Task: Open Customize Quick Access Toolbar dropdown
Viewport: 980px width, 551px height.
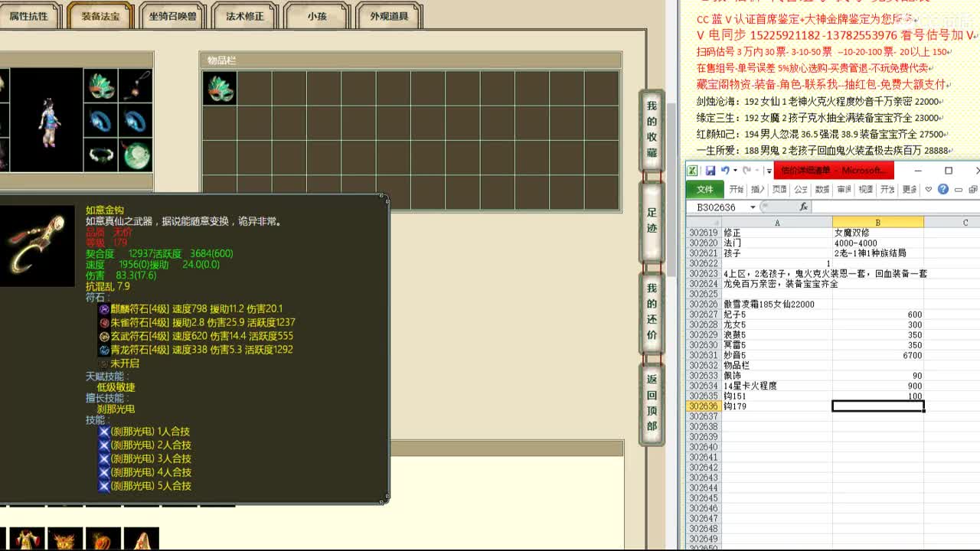Action: tap(769, 171)
